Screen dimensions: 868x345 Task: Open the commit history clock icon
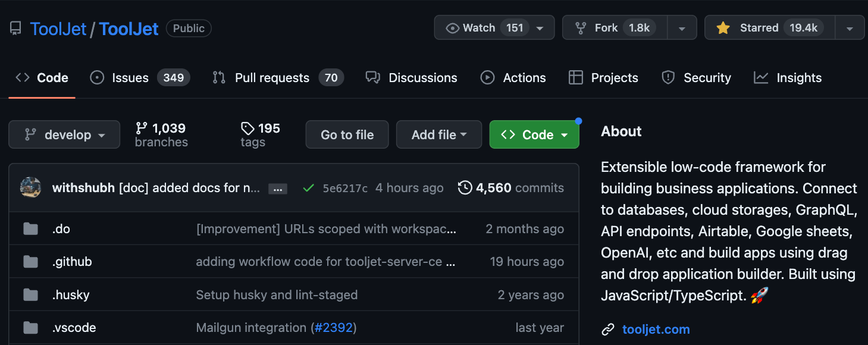point(465,187)
